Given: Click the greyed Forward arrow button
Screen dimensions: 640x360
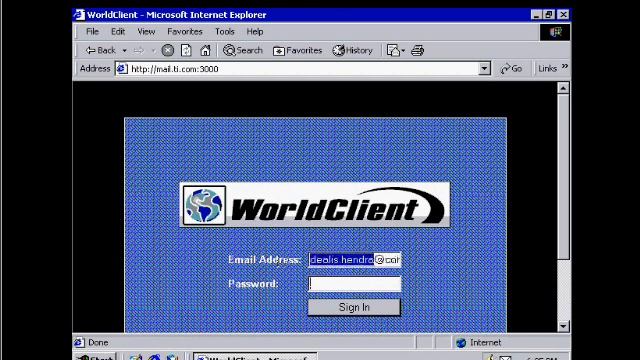Looking at the screenshot, I should (139, 51).
